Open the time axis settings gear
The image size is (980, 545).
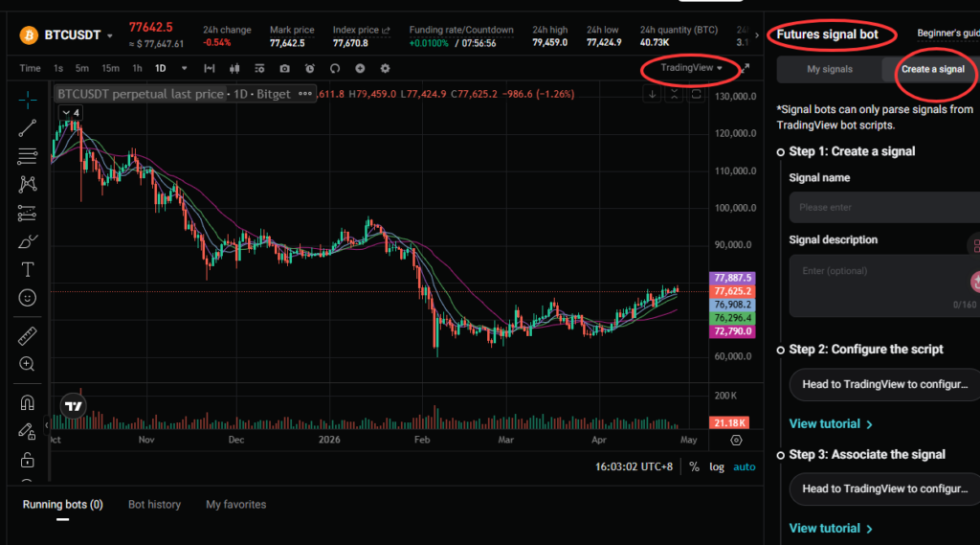tap(736, 441)
